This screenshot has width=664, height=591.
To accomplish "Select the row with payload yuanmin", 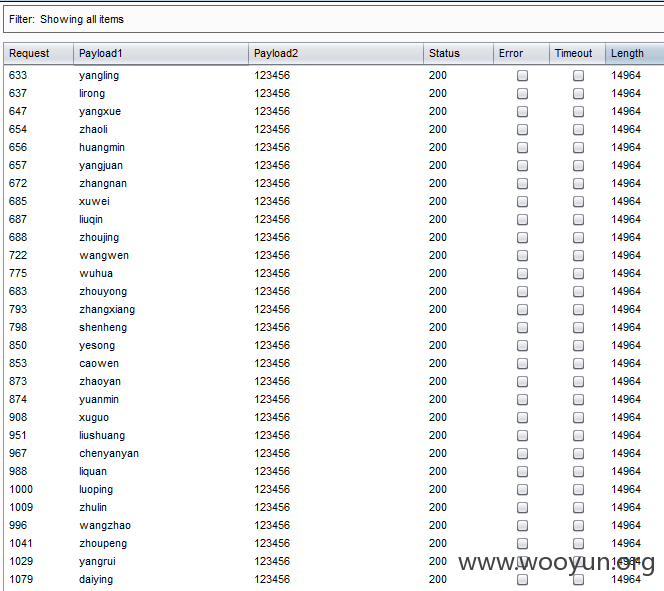I will point(334,399).
